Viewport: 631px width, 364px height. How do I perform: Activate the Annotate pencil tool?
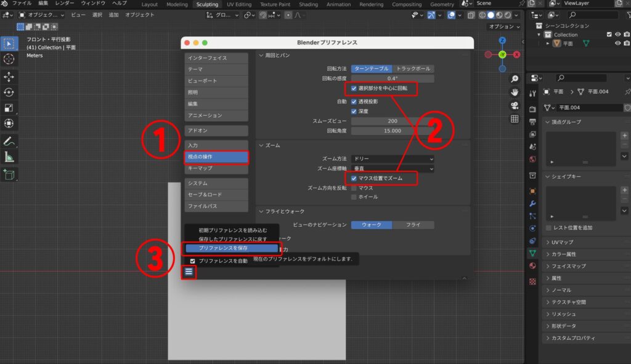9,142
